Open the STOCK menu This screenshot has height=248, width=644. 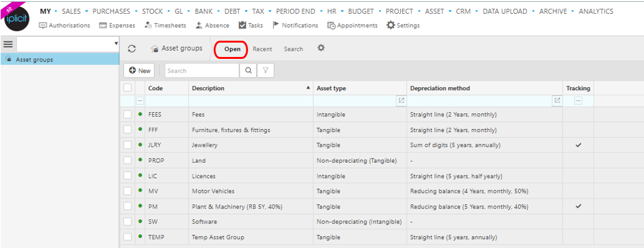pos(152,11)
